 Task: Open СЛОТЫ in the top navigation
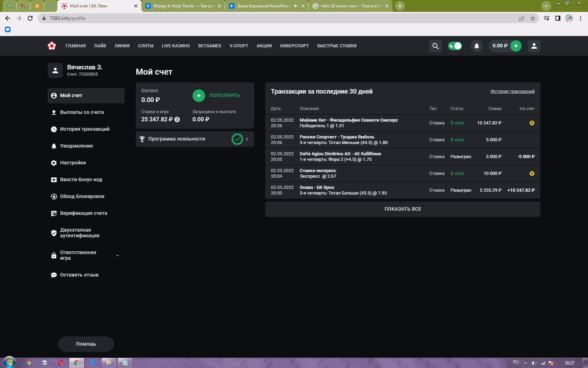point(146,46)
